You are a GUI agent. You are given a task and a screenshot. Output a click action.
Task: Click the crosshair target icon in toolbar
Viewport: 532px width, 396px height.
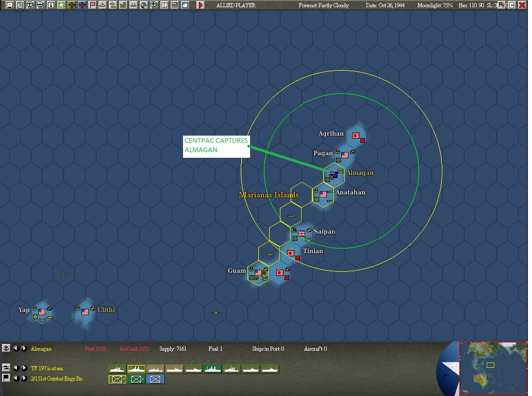pos(154,5)
